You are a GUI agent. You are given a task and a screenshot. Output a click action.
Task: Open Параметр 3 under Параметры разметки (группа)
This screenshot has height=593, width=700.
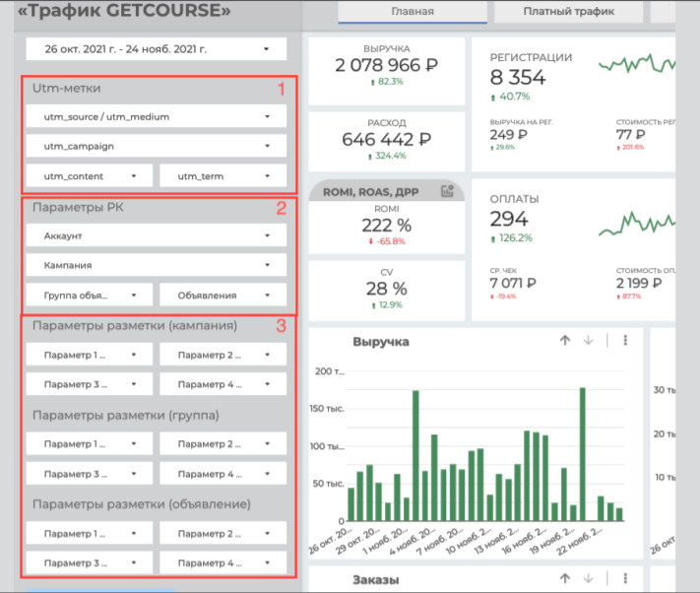[90, 474]
